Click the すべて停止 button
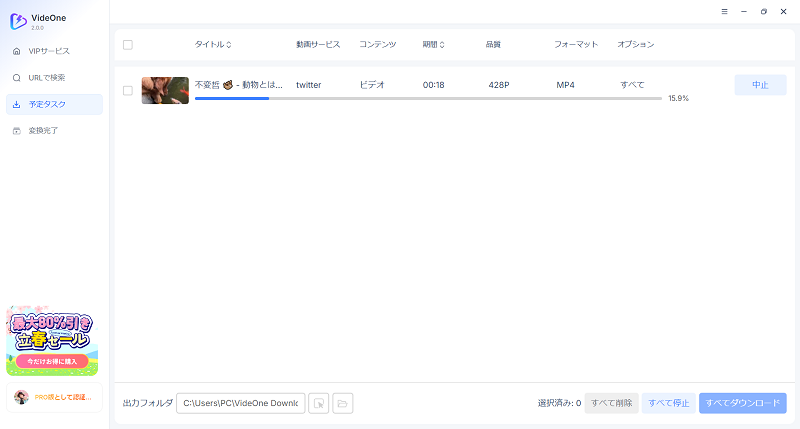The height and width of the screenshot is (429, 800). click(x=668, y=403)
